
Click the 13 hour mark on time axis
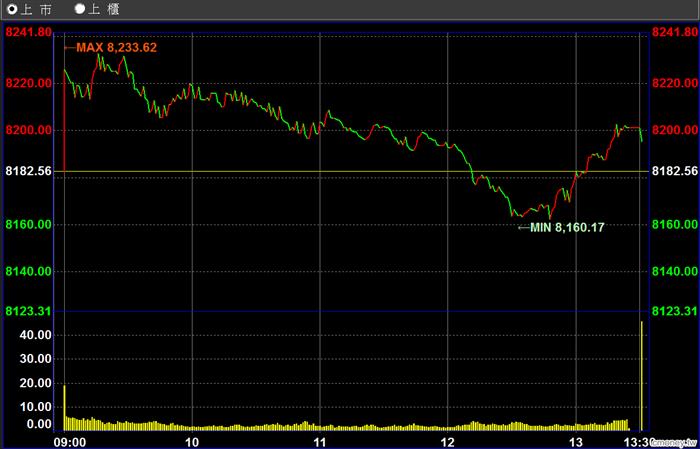click(576, 441)
